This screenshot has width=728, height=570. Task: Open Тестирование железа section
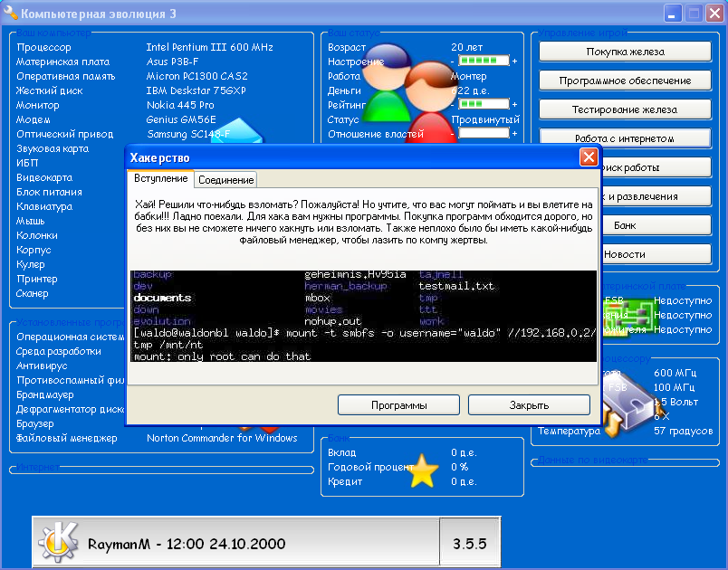click(x=625, y=109)
